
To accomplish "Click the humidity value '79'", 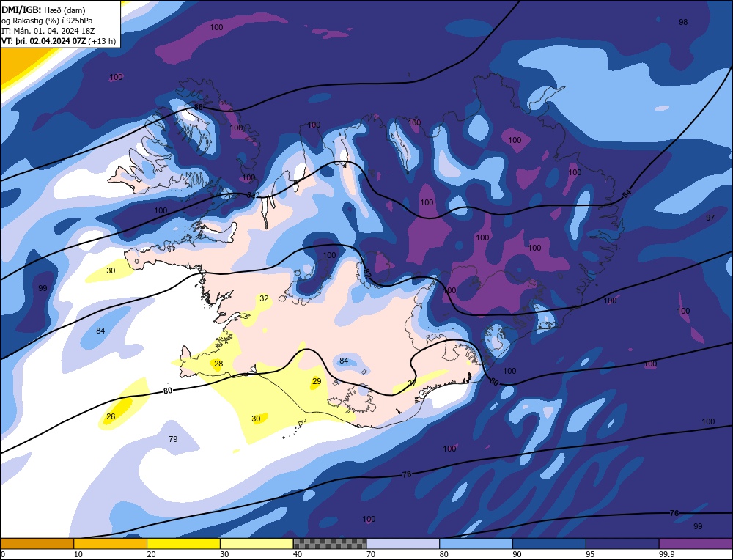I will tap(173, 439).
